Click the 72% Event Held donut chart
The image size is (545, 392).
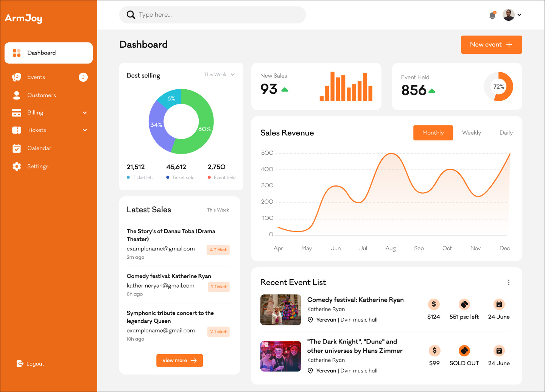[x=498, y=87]
